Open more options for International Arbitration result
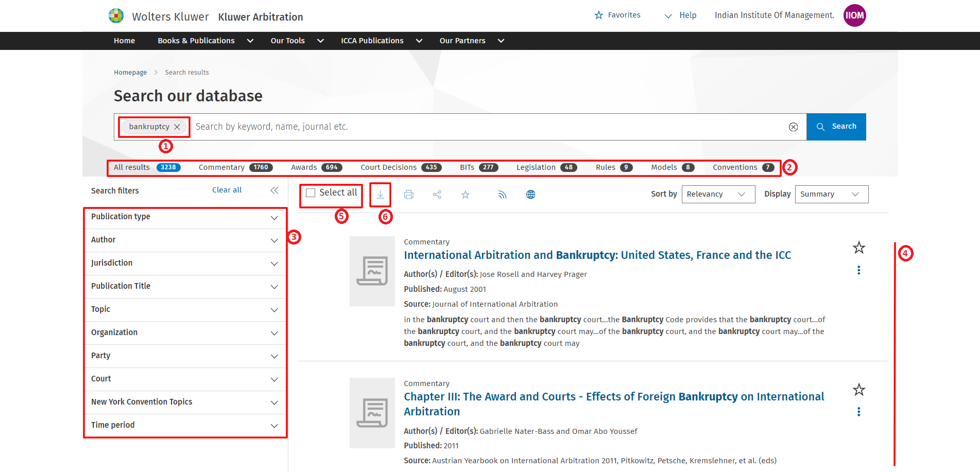980x472 pixels. (858, 270)
